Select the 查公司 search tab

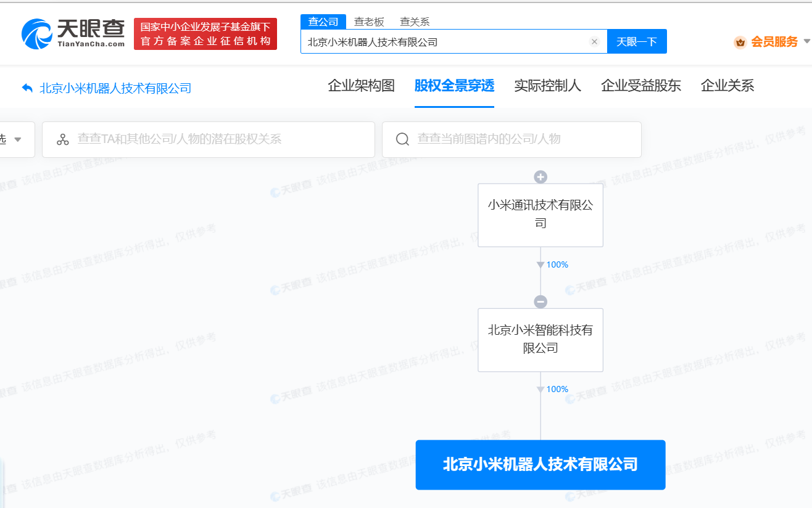323,22
